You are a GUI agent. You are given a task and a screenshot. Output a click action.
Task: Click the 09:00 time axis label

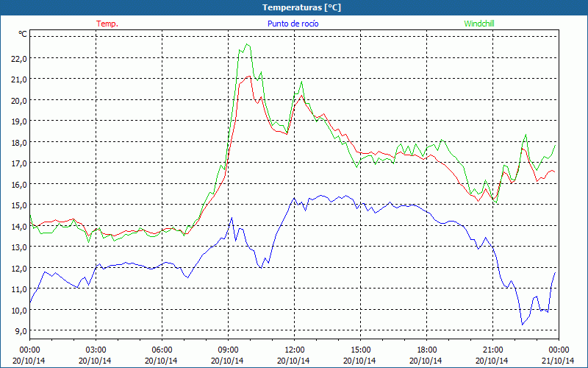click(x=228, y=350)
